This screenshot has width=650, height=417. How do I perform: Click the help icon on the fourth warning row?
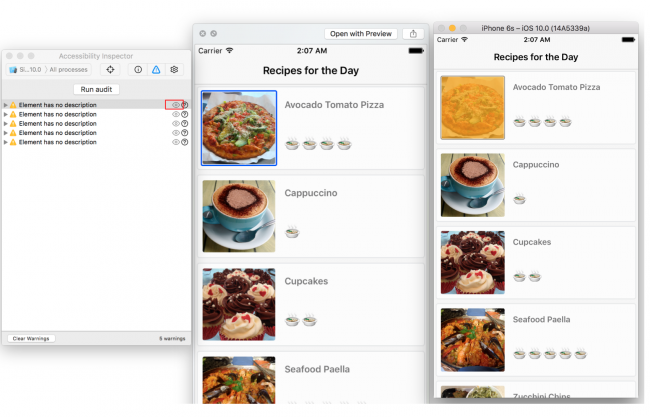click(185, 133)
